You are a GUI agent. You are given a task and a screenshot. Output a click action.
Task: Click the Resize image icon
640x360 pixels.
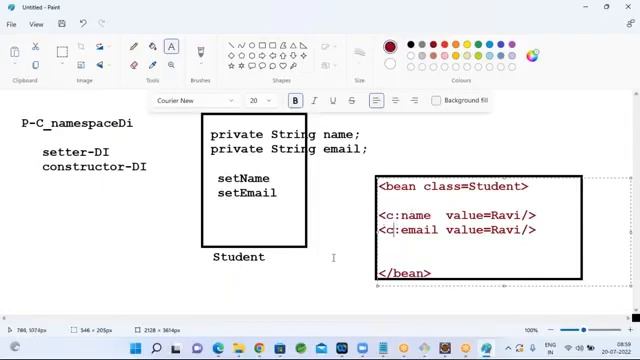coord(81,65)
